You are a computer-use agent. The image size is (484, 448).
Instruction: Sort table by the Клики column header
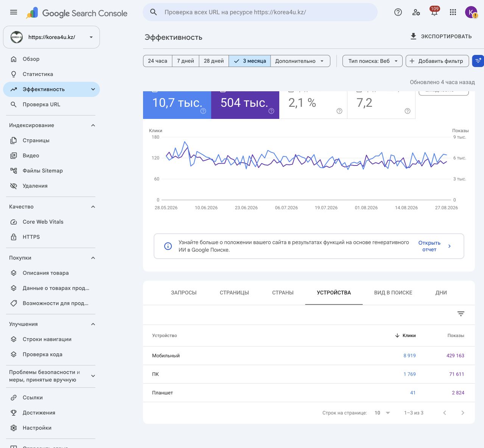(405, 336)
